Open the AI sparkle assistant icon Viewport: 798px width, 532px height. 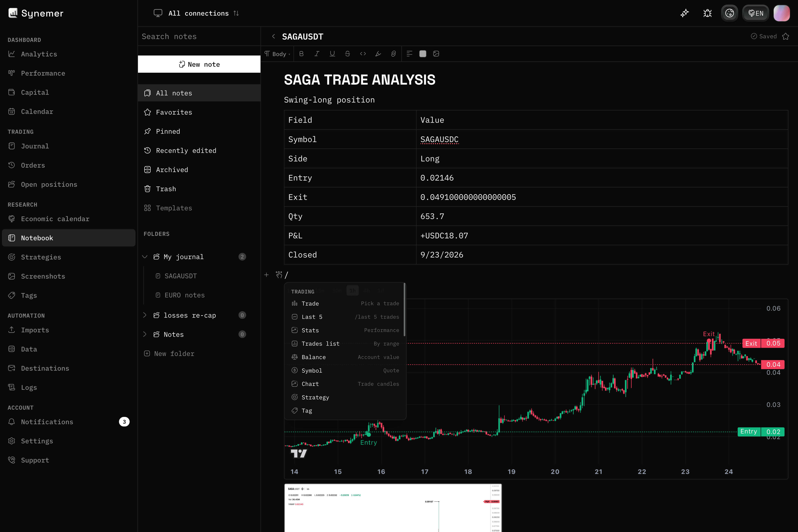685,13
